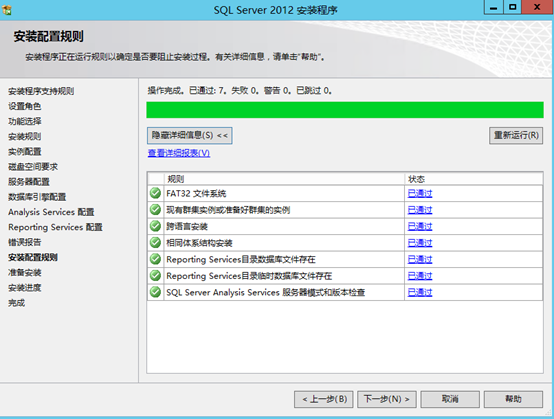Select 功能选择 step in sidebar

pos(25,121)
